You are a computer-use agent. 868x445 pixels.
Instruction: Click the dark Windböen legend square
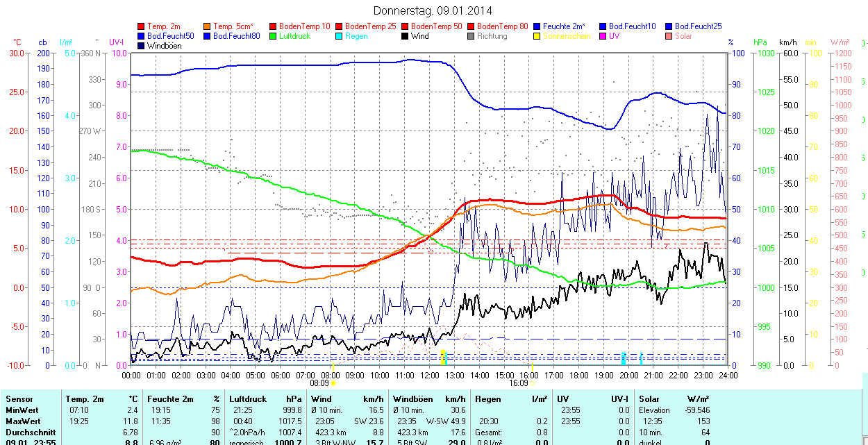pos(142,46)
